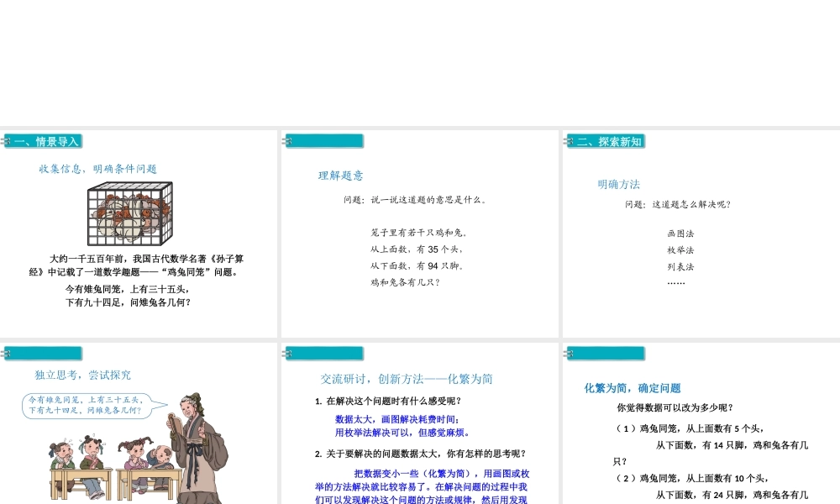Screen dimensions: 840x504
Task: Select the 枚举法 method text
Action: click(680, 250)
